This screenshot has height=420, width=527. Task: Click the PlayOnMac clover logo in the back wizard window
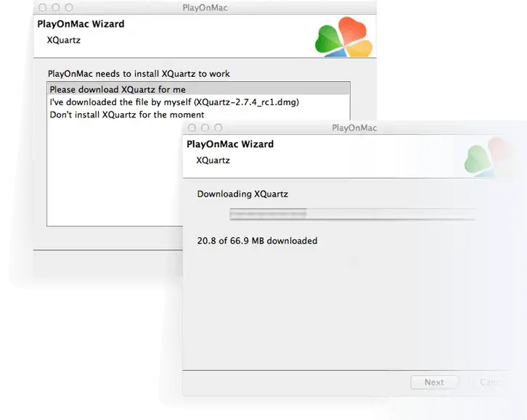(x=344, y=37)
